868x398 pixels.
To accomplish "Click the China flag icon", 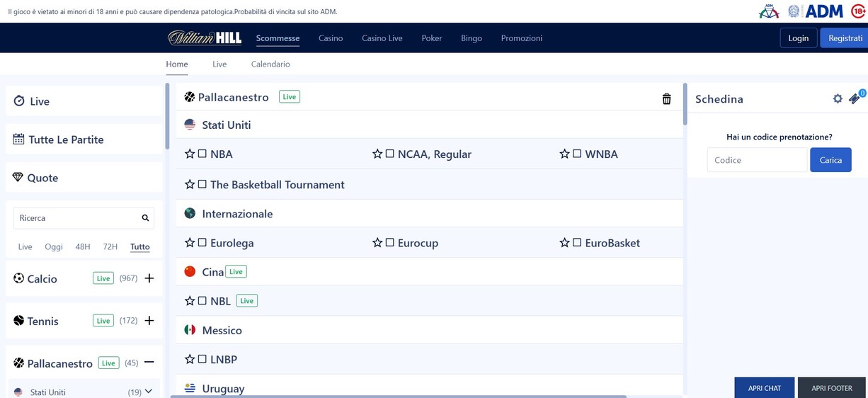I will click(x=190, y=271).
